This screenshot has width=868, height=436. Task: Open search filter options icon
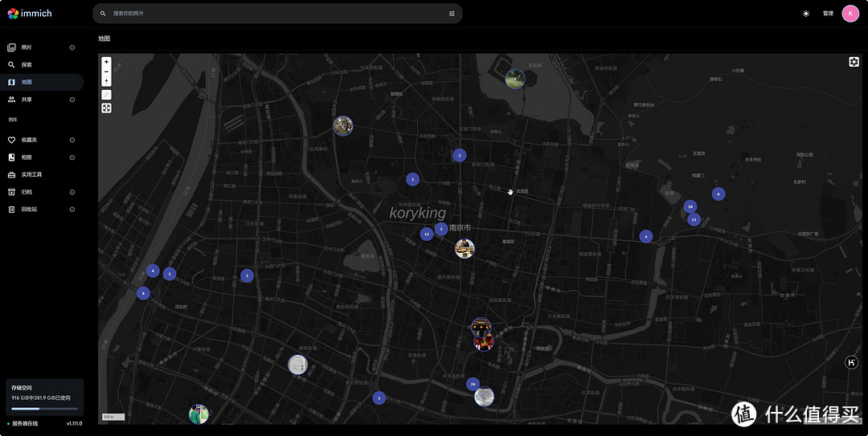point(452,14)
